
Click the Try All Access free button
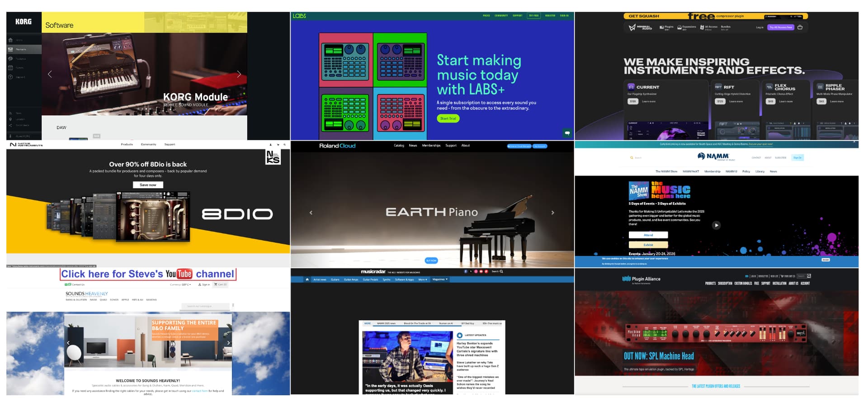point(780,27)
